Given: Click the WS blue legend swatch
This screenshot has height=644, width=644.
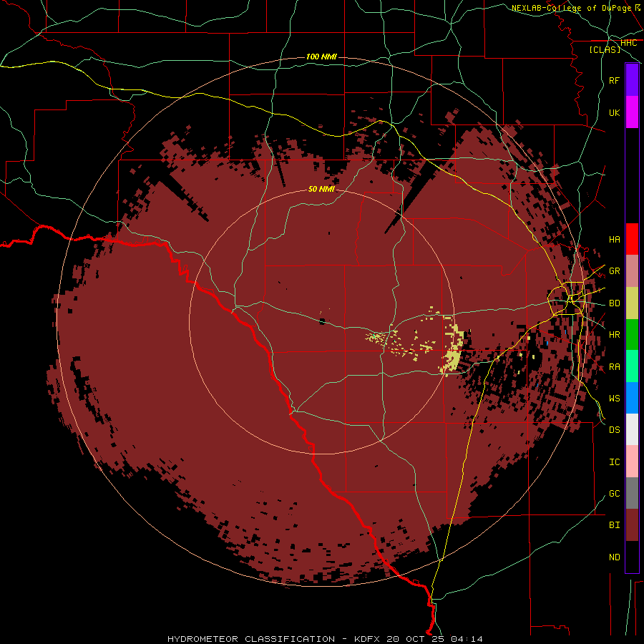Looking at the screenshot, I should 632,398.
